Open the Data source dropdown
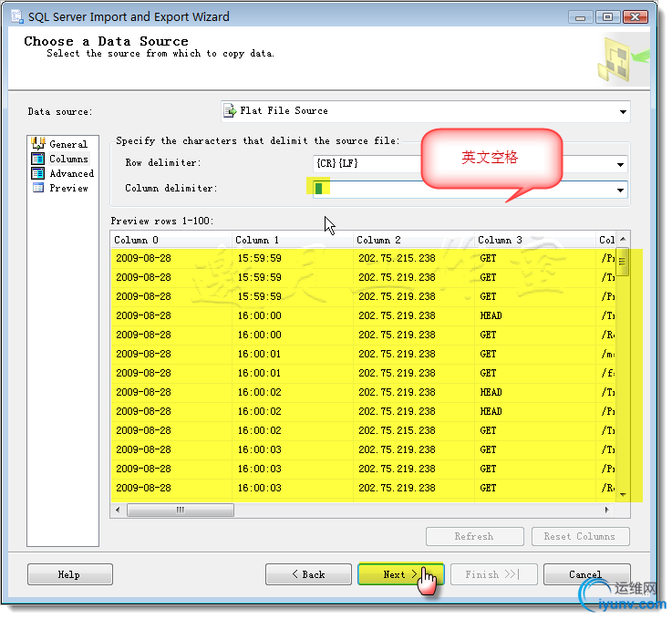 point(623,112)
